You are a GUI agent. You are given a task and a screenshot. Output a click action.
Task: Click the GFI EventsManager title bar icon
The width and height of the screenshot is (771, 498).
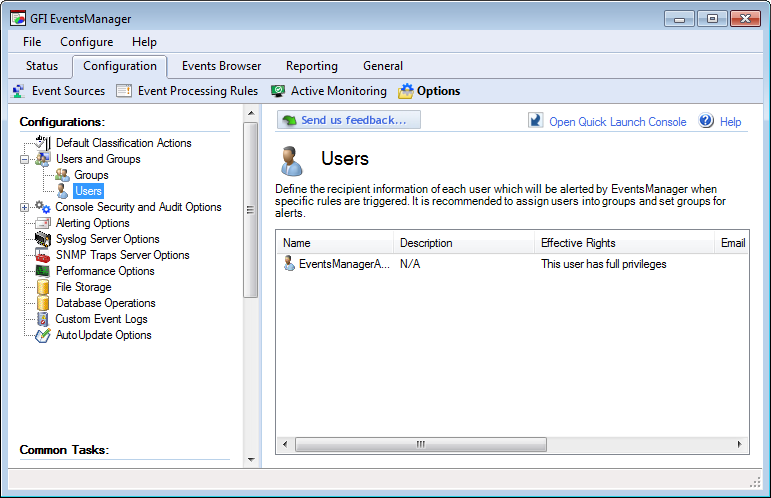(18, 19)
